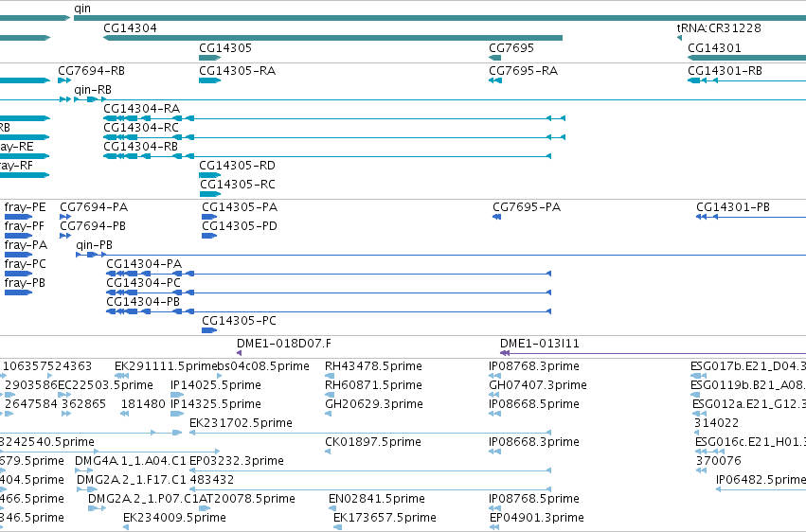Select the CG14305 gene arrow

coord(209,58)
